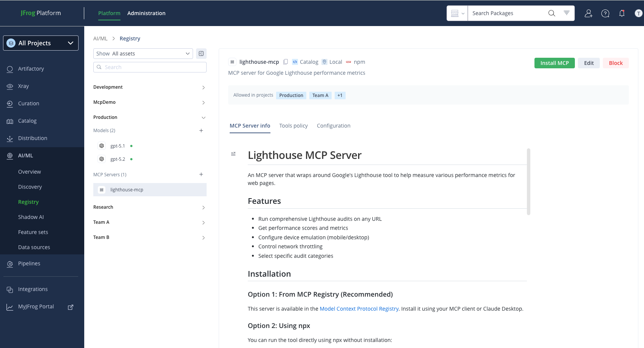Open Xray from the eye icon
The height and width of the screenshot is (348, 644).
click(10, 86)
